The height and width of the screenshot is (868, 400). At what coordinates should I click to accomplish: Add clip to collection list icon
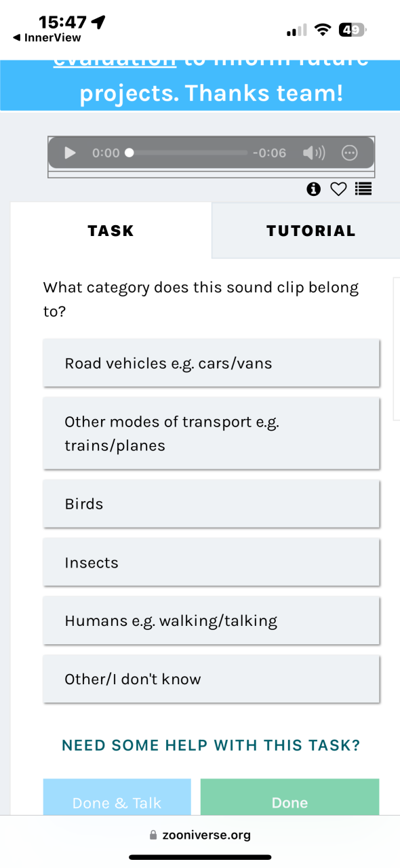(x=363, y=189)
